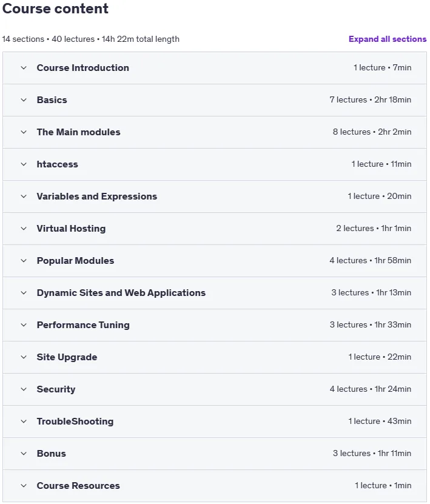
Task: Expand Variables and Expressions chevron
Action: (x=24, y=197)
